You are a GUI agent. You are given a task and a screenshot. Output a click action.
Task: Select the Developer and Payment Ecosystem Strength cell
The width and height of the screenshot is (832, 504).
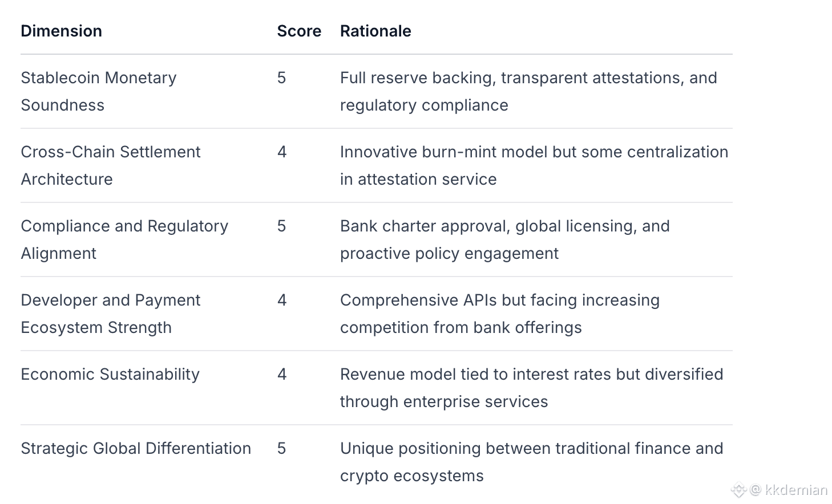coord(111,314)
